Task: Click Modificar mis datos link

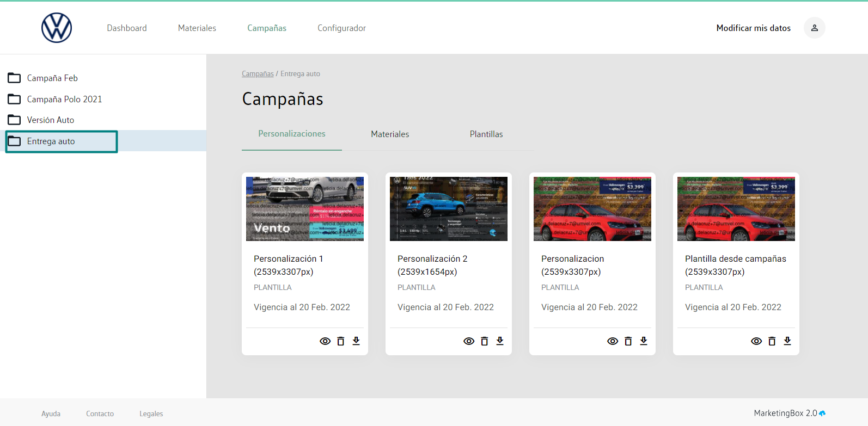Action: pyautogui.click(x=754, y=28)
